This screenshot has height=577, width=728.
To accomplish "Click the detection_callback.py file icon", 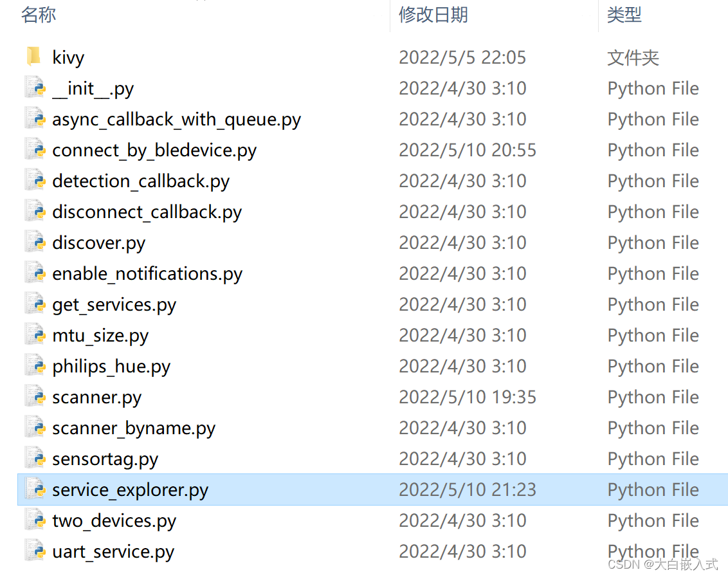I will pos(35,181).
